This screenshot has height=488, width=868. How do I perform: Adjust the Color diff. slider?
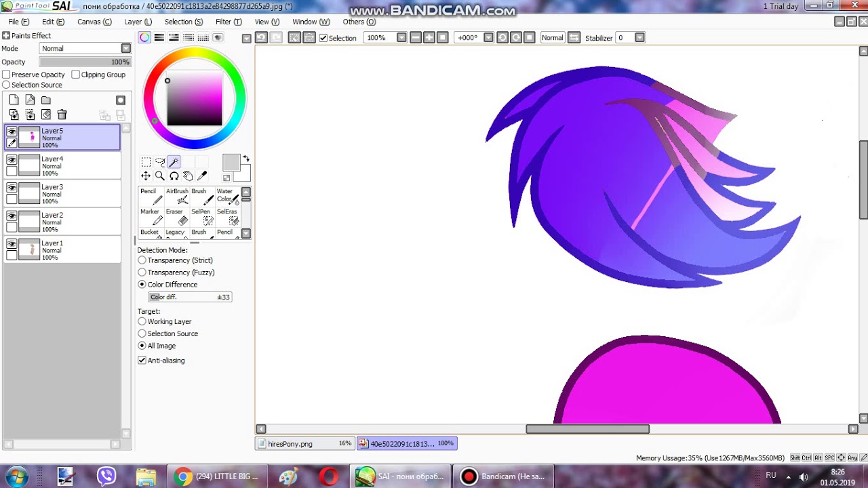click(x=190, y=298)
